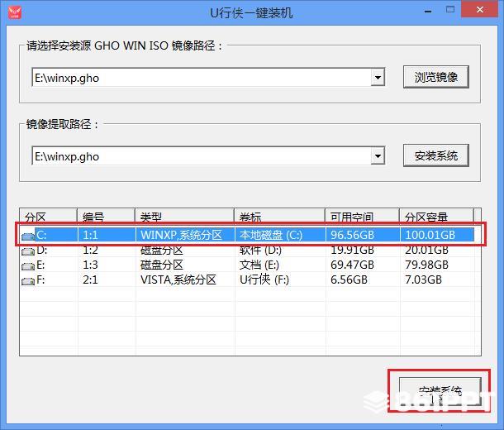
Task: Select the 软件 (D:) row label
Action: 260,251
